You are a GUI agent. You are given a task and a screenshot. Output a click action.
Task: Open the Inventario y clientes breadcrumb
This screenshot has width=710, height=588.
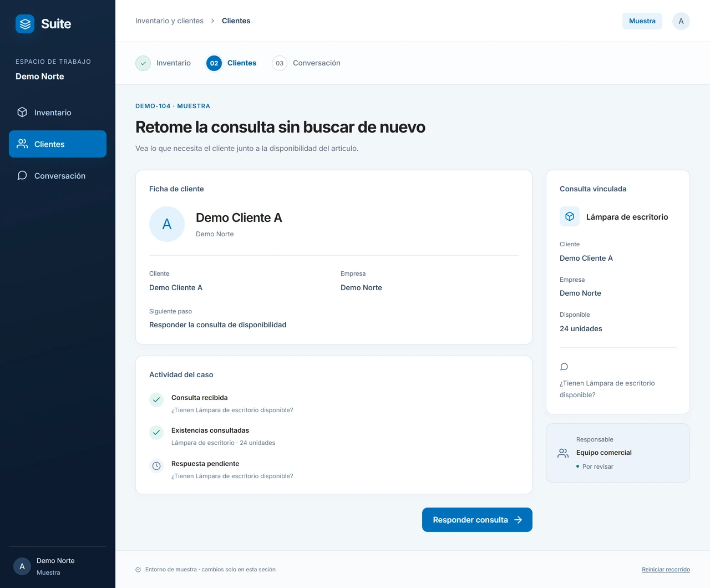pyautogui.click(x=169, y=21)
